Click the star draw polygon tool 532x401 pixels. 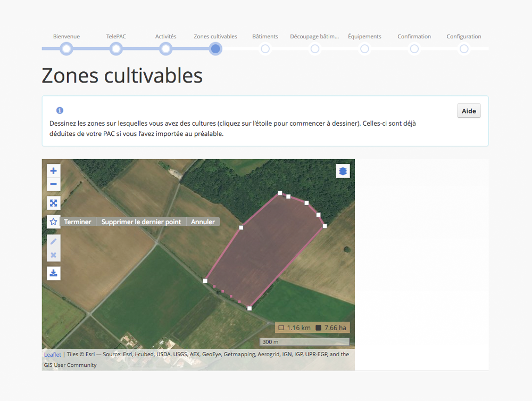coord(53,222)
